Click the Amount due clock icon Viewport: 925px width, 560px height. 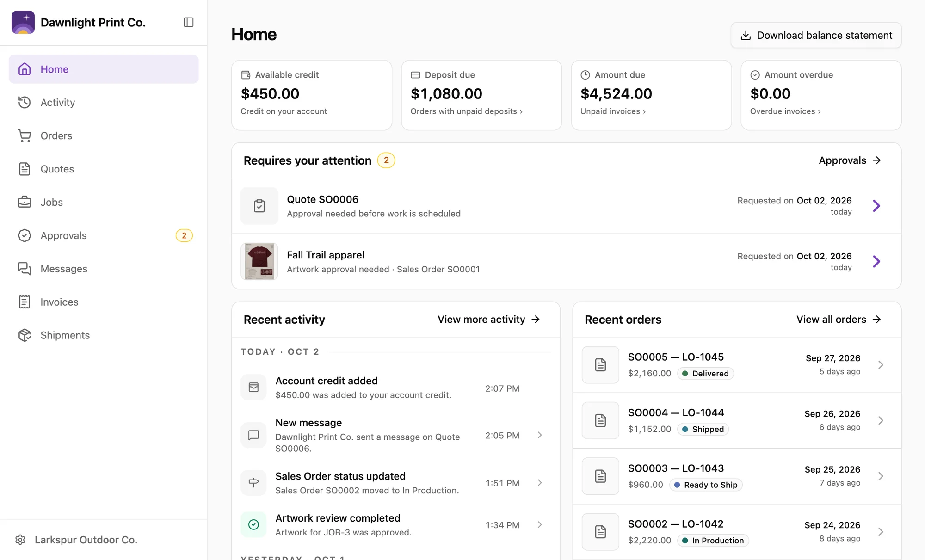(585, 75)
